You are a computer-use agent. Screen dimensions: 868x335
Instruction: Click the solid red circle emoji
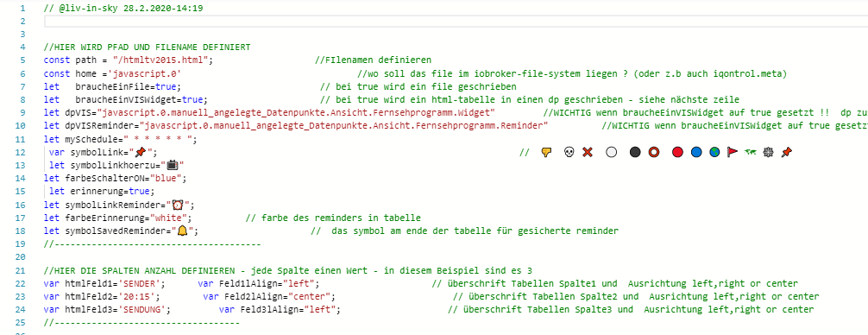(x=677, y=152)
